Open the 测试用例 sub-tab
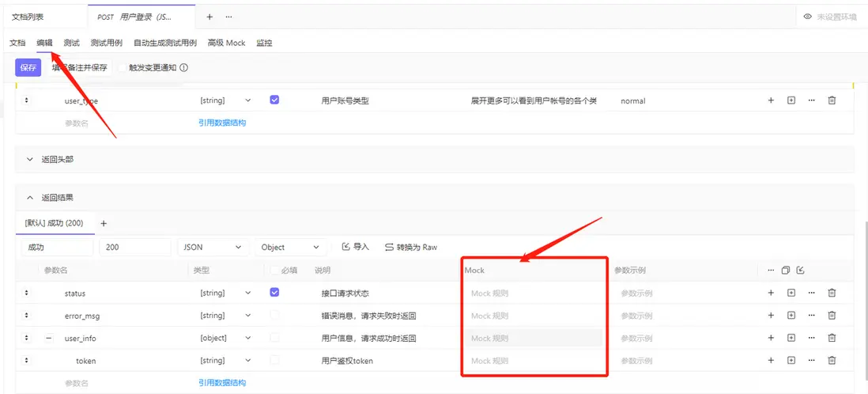This screenshot has height=394, width=868. click(x=106, y=43)
